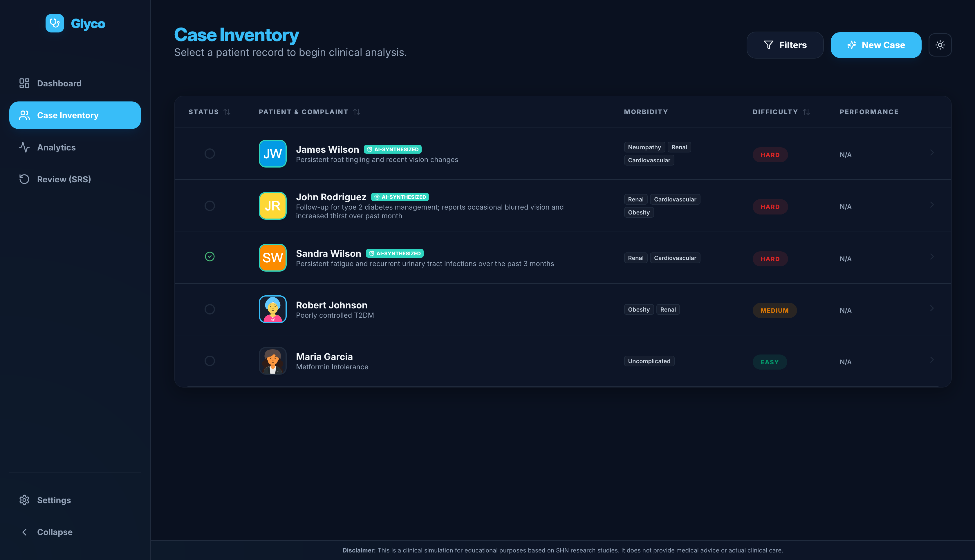Toggle light mode with sun icon

pos(940,45)
